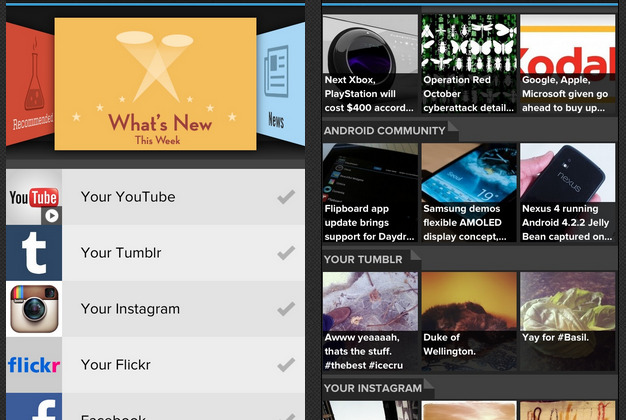Open the Nexus 4 Jelly Bean article
The width and height of the screenshot is (626, 420).
(568, 193)
